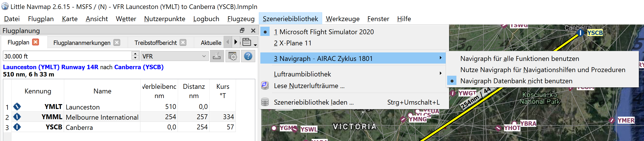Click the Kennung column header
Image resolution: width=644 pixels, height=141 pixels.
tap(38, 91)
